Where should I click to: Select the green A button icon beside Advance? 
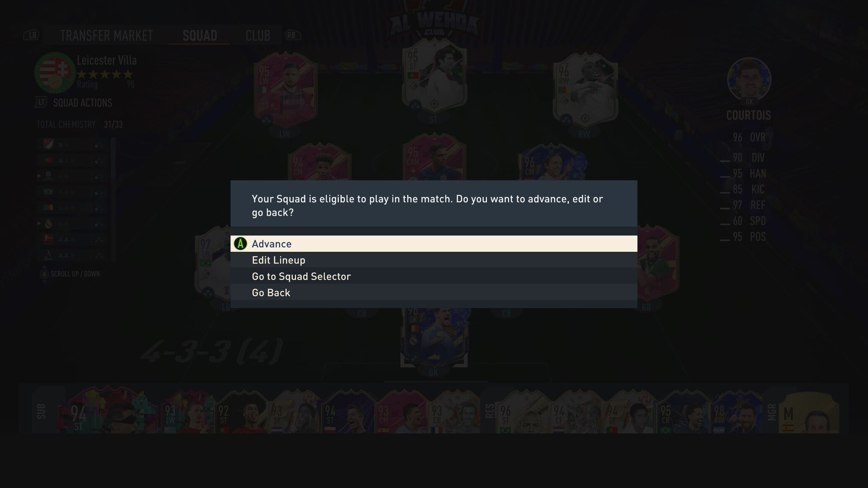[240, 244]
